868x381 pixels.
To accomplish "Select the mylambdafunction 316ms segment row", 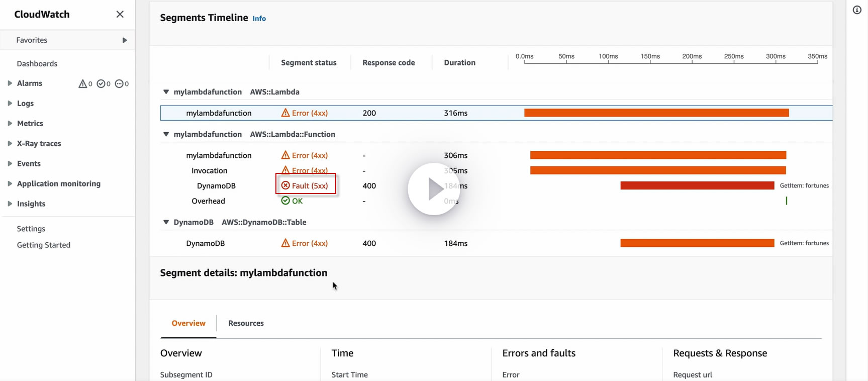I will click(496, 113).
